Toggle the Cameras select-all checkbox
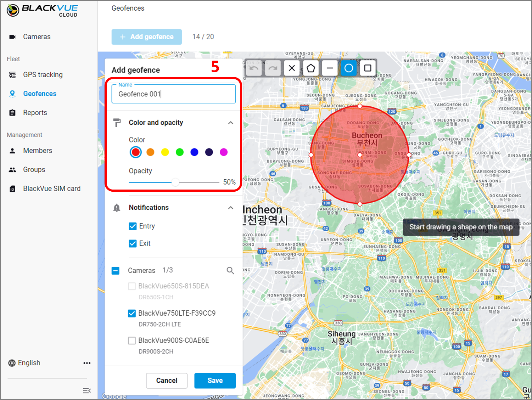 pyautogui.click(x=116, y=271)
